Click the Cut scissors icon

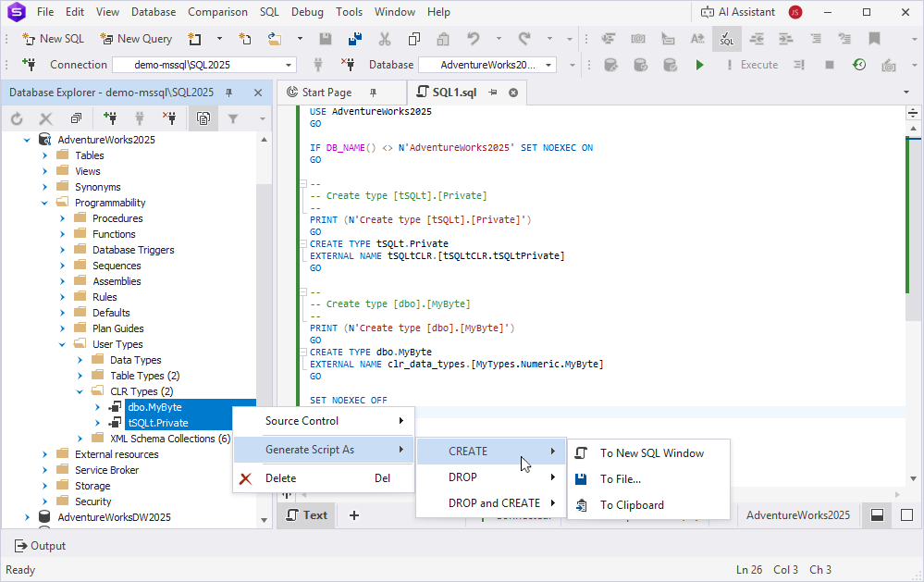[x=385, y=39]
